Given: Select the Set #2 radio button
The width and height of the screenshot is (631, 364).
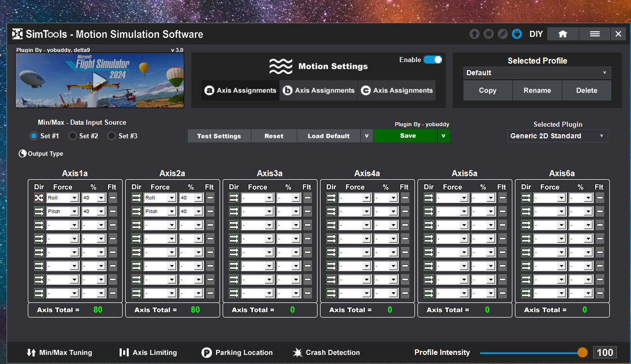Looking at the screenshot, I should (72, 135).
